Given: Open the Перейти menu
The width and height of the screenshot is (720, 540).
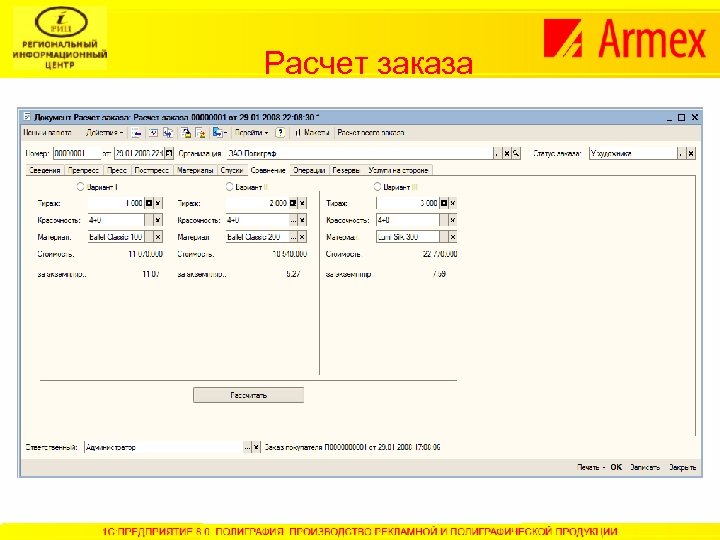Looking at the screenshot, I should tap(251, 133).
